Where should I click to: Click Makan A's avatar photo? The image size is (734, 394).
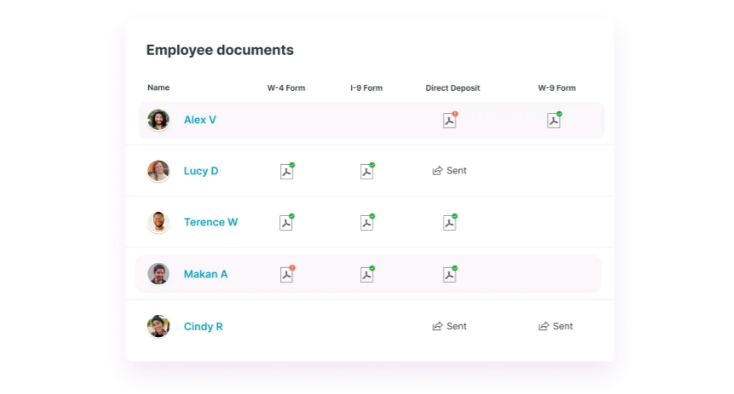[158, 274]
